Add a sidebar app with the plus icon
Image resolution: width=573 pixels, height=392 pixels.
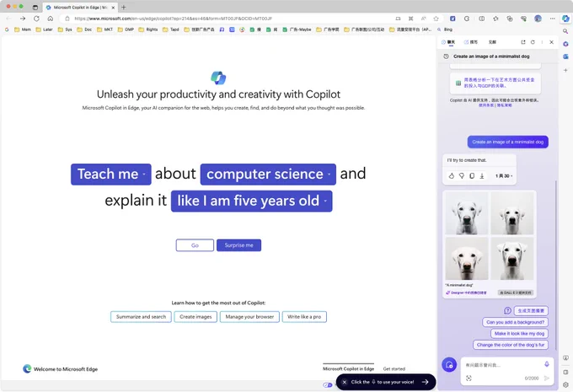click(x=565, y=70)
